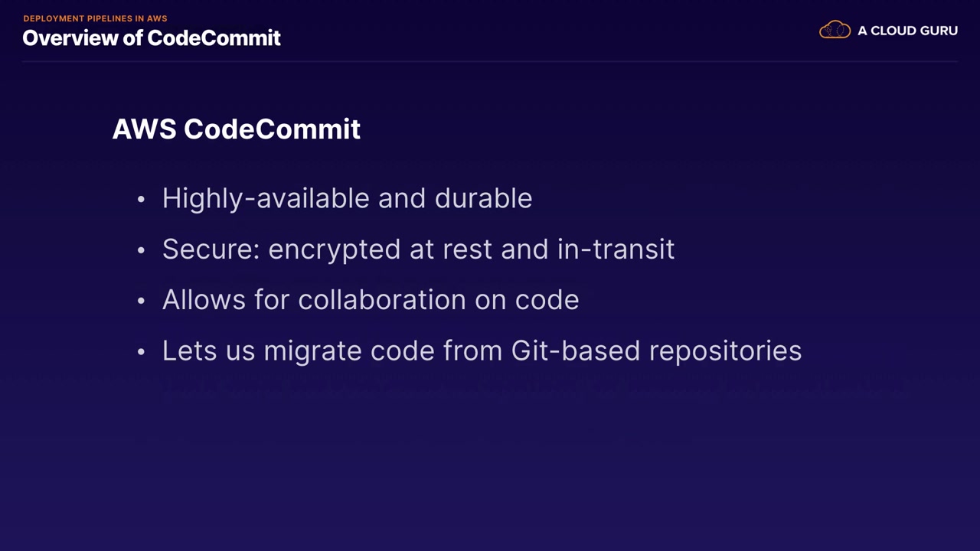
Task: Select the "AWS CodeCommit" heading
Action: coord(236,129)
